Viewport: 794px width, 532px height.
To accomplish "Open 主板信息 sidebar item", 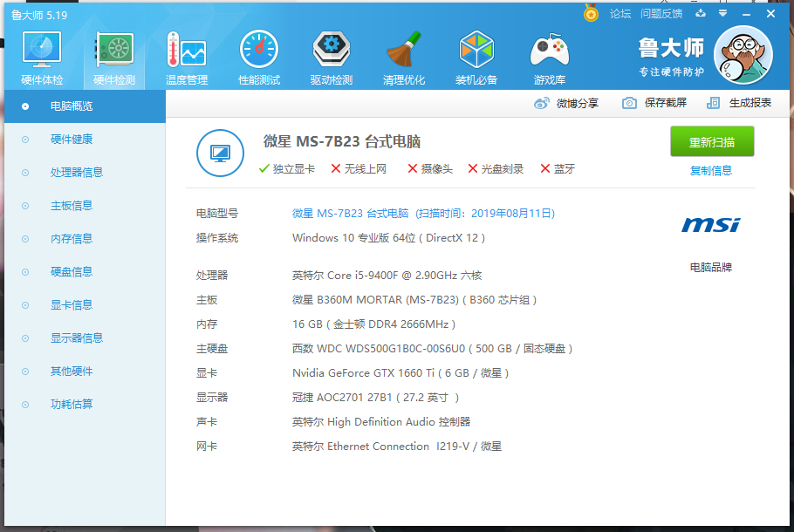I will tap(86, 206).
